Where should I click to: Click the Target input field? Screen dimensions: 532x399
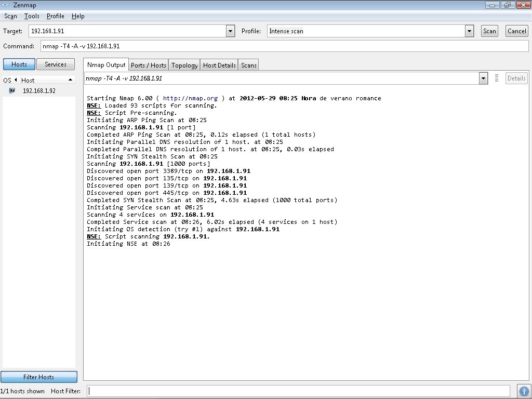(x=128, y=31)
